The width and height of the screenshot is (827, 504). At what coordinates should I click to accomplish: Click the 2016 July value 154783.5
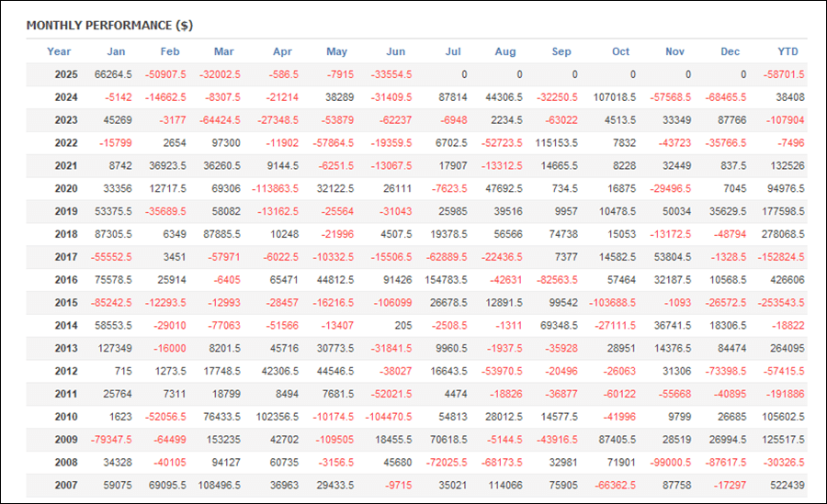[447, 280]
